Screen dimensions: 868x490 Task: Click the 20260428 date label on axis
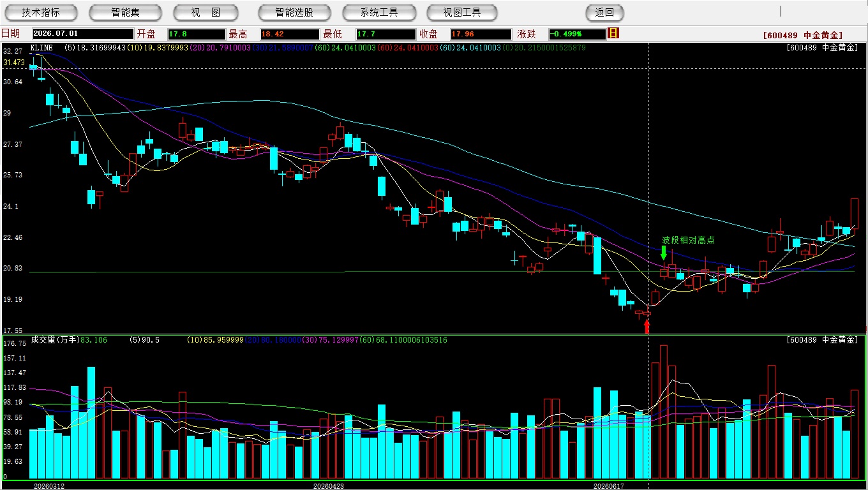329,486
